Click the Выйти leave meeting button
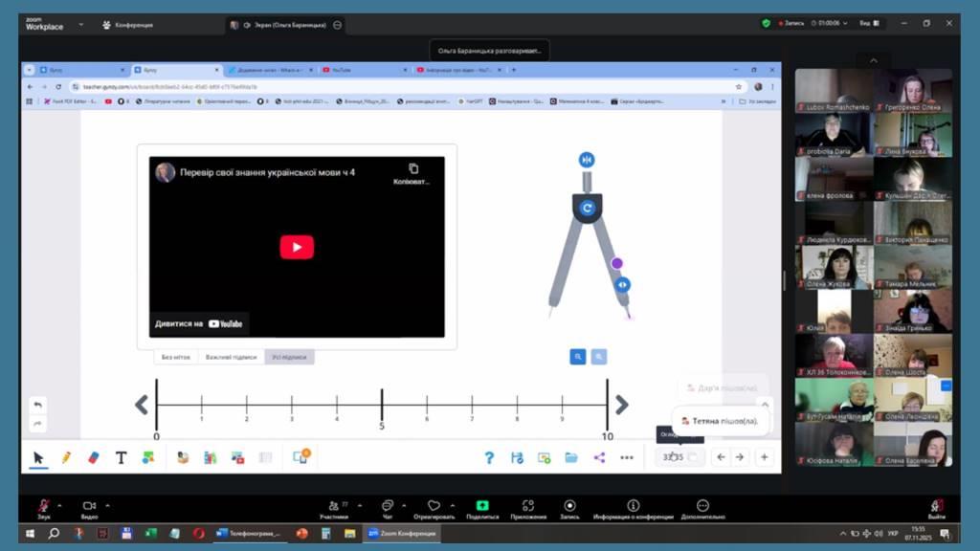This screenshot has width=980, height=551. [x=938, y=508]
